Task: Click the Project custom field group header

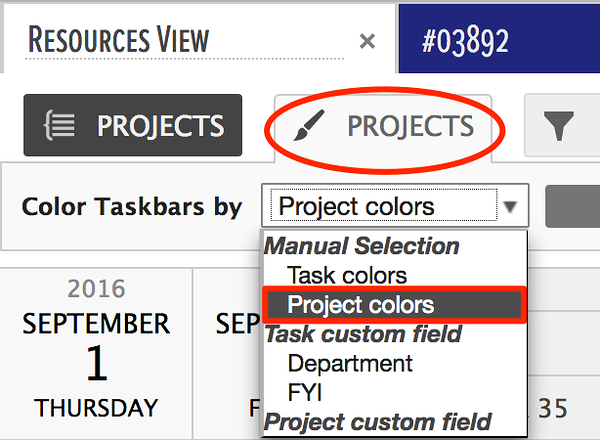Action: click(x=377, y=422)
